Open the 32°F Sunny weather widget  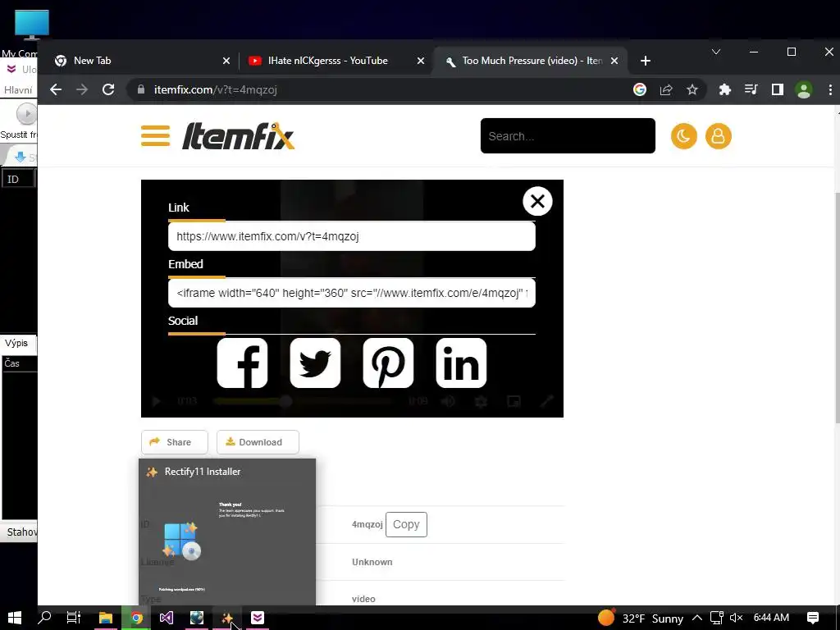tap(641, 619)
